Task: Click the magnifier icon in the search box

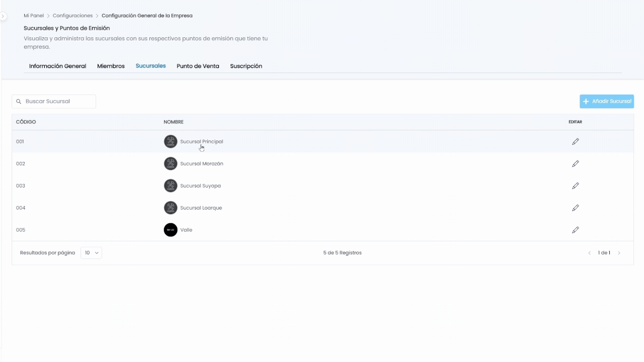Action: 19,102
